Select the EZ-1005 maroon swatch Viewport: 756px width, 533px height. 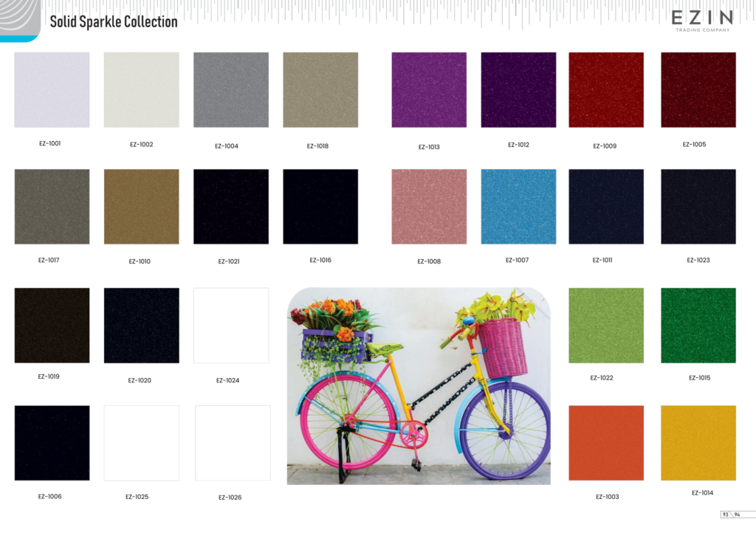(698, 89)
